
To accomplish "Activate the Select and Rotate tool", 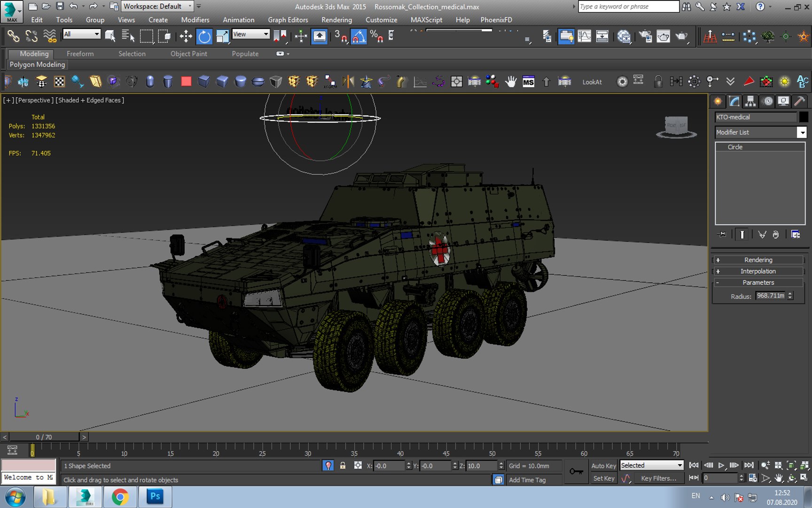I will 204,36.
